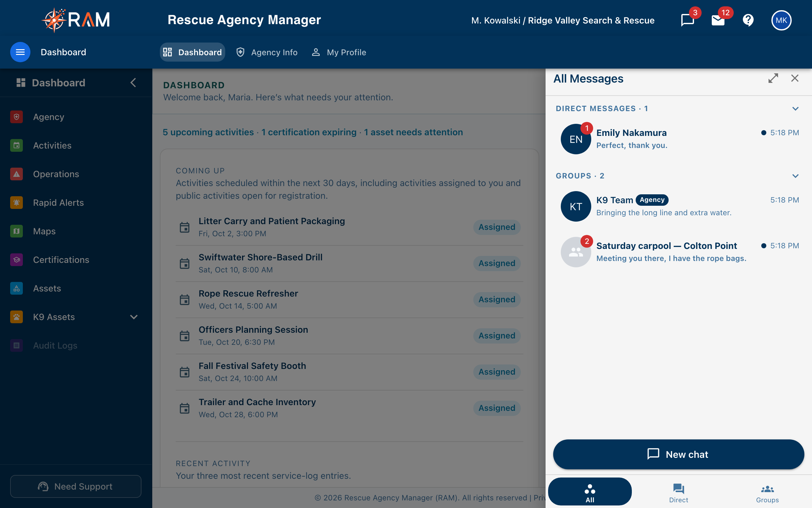812x508 pixels.
Task: Open Agency from the sidebar
Action: point(76,117)
